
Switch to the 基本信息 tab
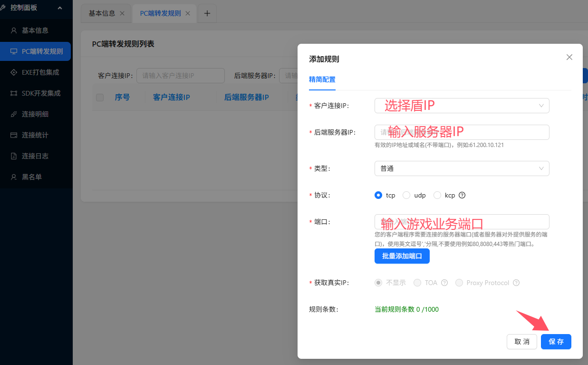click(x=102, y=13)
